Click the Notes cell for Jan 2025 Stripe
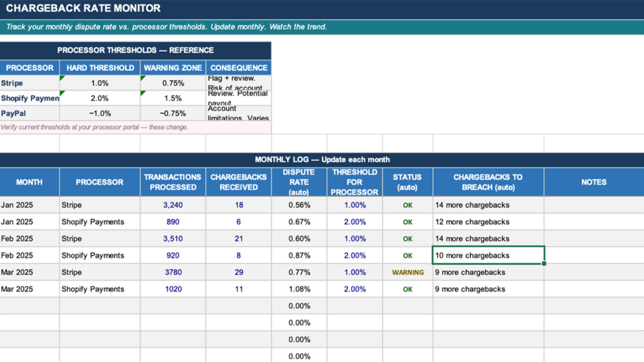 coord(594,205)
